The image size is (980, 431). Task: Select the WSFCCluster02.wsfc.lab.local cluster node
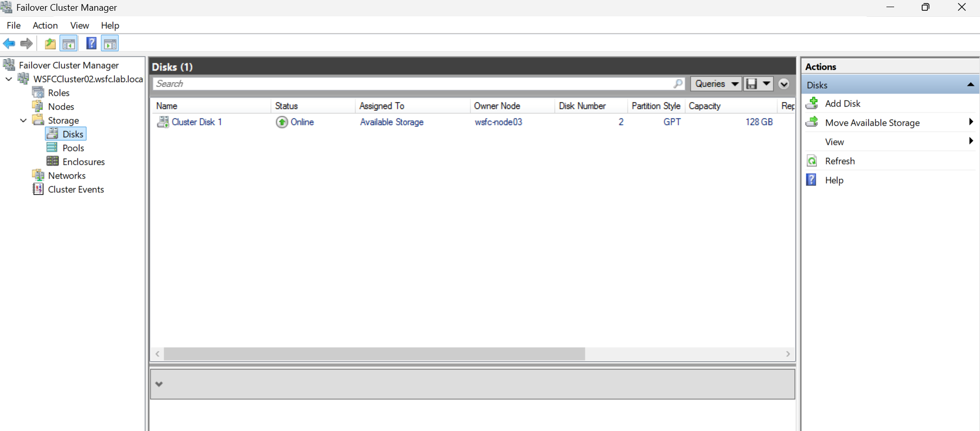click(x=88, y=79)
